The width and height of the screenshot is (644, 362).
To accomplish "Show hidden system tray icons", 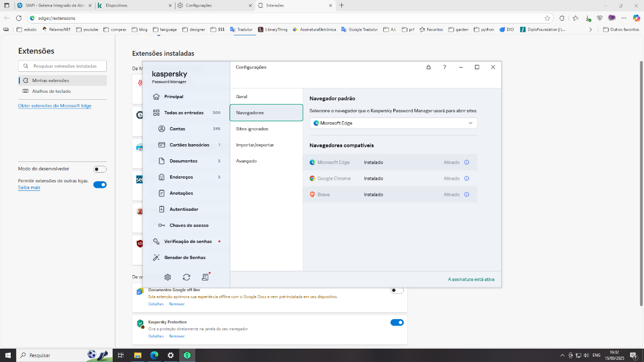I will (562, 355).
